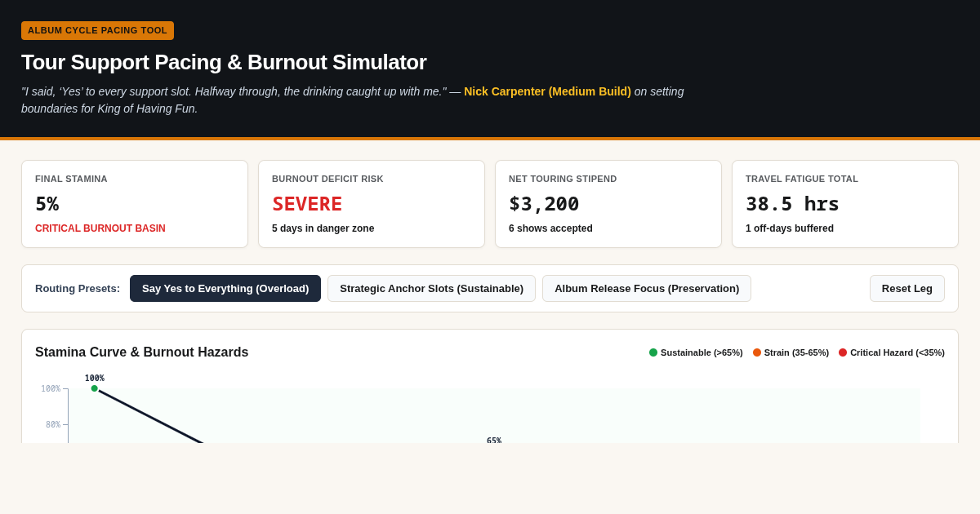The width and height of the screenshot is (980, 514).
Task: Click the CRITICAL BURNOUT BASIN label
Action: point(100,228)
